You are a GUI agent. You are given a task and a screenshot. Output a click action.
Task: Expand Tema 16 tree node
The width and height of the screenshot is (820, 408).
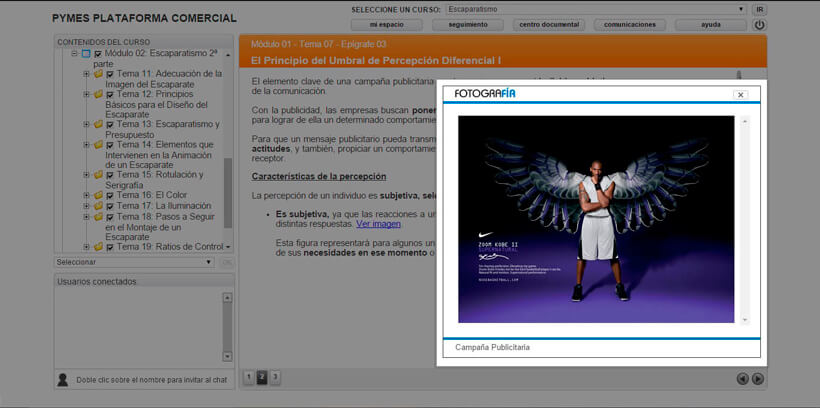[x=86, y=195]
